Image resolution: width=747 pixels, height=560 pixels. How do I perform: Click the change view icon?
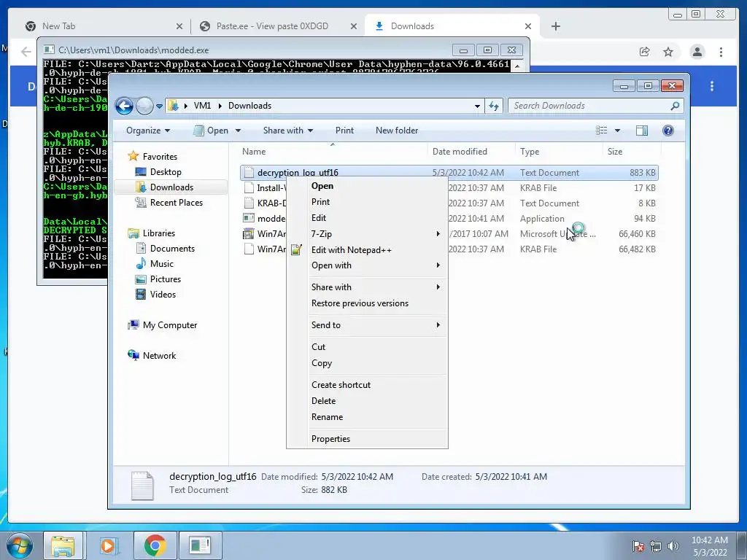602,131
